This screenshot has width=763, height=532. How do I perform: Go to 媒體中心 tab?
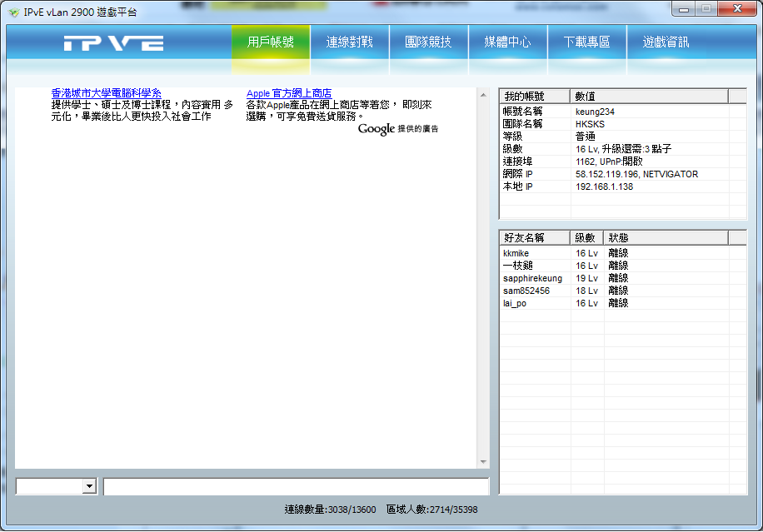coord(507,42)
